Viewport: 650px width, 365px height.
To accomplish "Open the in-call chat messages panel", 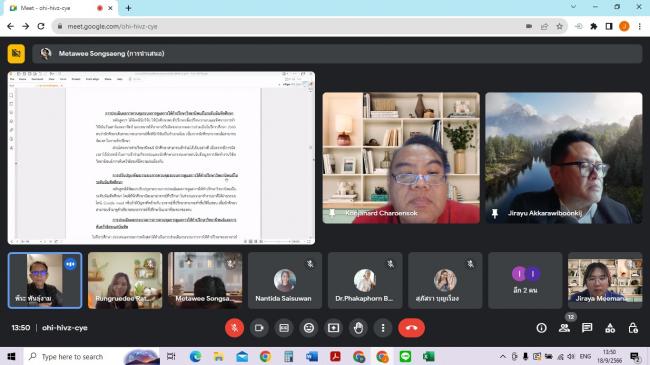I will tap(587, 328).
